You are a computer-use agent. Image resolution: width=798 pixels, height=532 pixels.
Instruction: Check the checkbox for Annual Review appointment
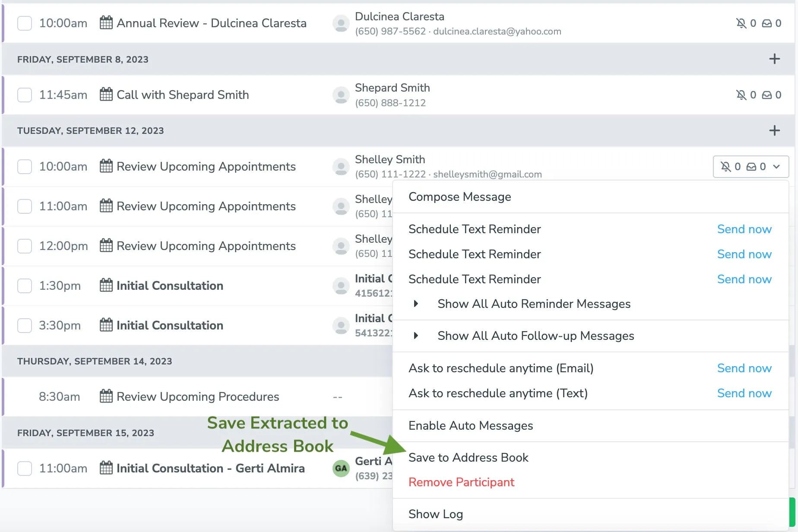pyautogui.click(x=25, y=23)
